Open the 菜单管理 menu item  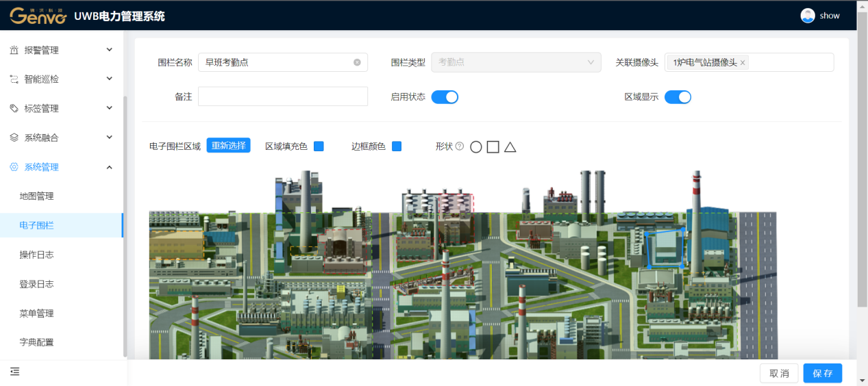tap(62, 313)
